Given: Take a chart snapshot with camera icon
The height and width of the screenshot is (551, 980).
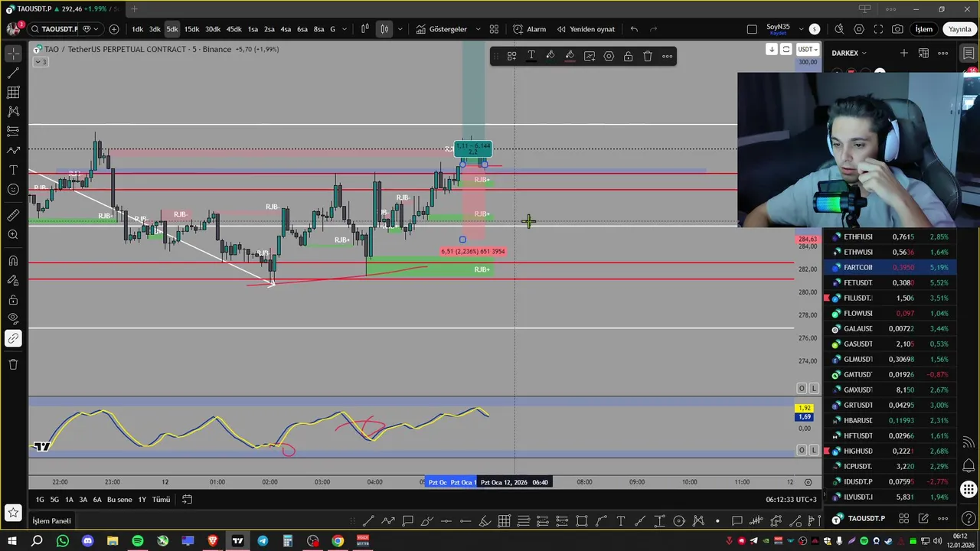Looking at the screenshot, I should 897,29.
